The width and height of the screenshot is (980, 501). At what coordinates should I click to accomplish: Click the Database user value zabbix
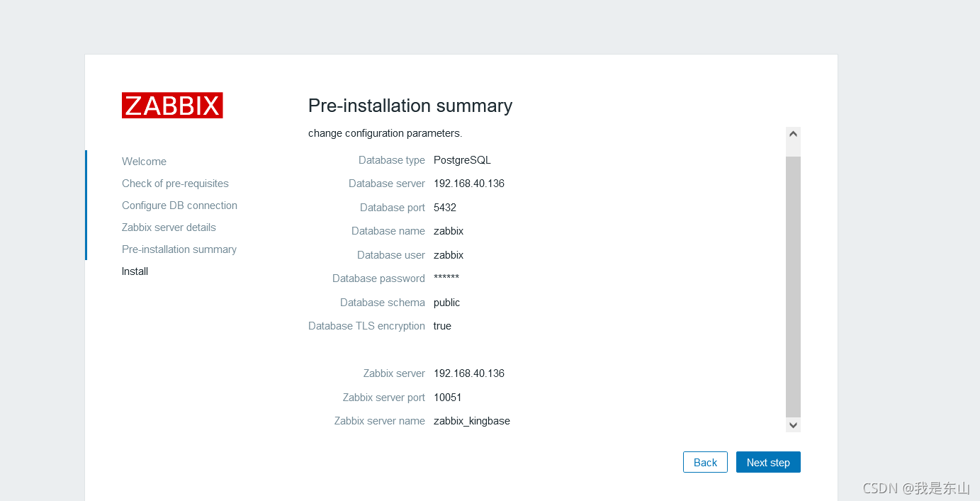coord(449,255)
